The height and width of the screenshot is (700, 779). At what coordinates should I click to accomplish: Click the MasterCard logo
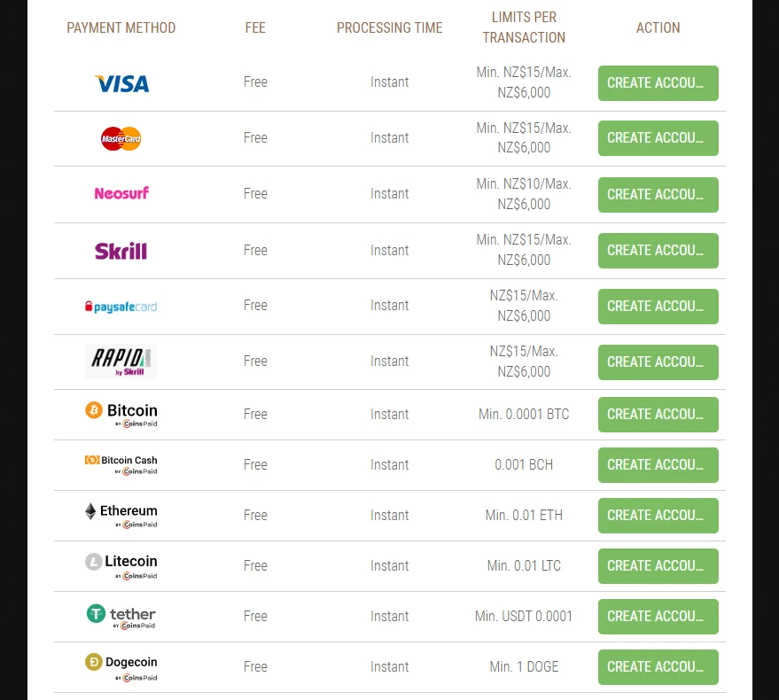click(121, 138)
